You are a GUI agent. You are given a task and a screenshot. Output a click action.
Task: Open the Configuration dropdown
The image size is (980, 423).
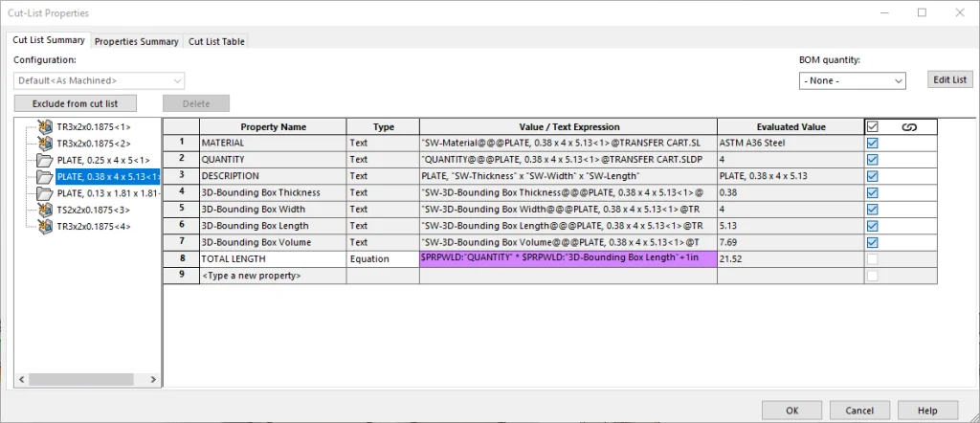[x=99, y=80]
